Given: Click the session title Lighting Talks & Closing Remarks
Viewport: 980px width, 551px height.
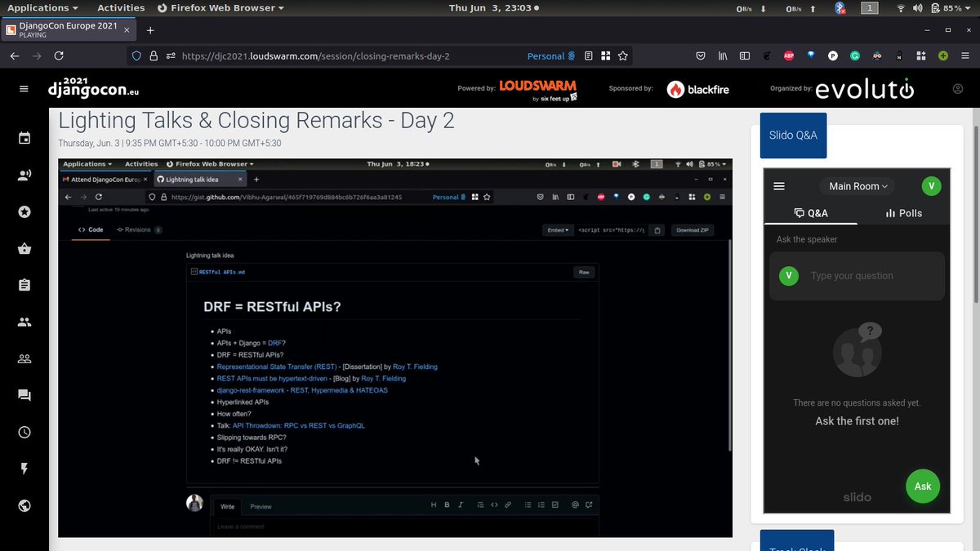Looking at the screenshot, I should [256, 121].
